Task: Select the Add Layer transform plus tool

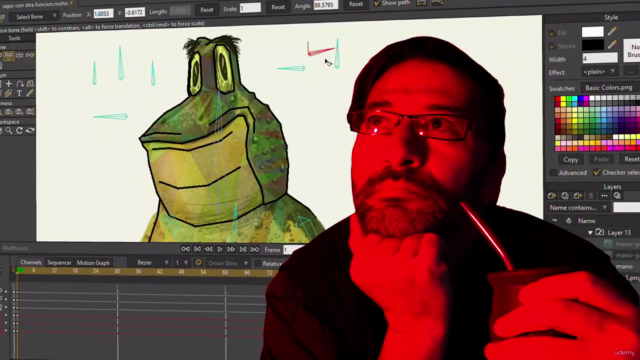Action: coord(9,84)
